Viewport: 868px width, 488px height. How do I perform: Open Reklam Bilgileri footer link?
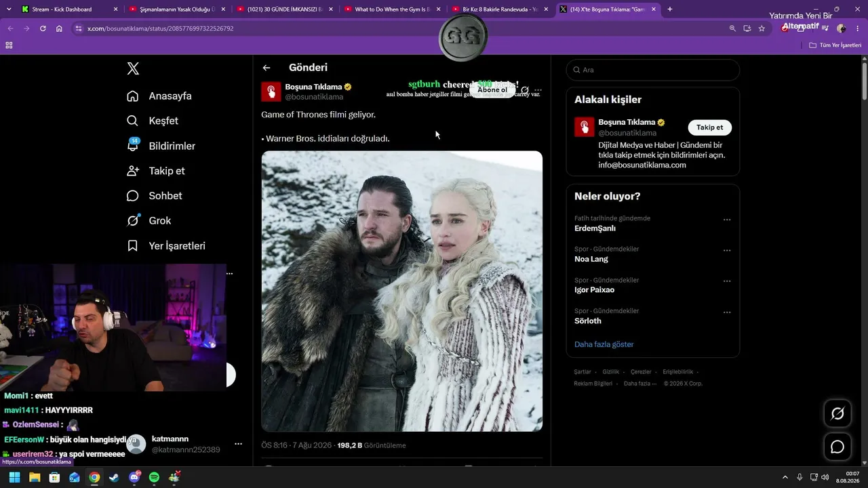pyautogui.click(x=593, y=384)
